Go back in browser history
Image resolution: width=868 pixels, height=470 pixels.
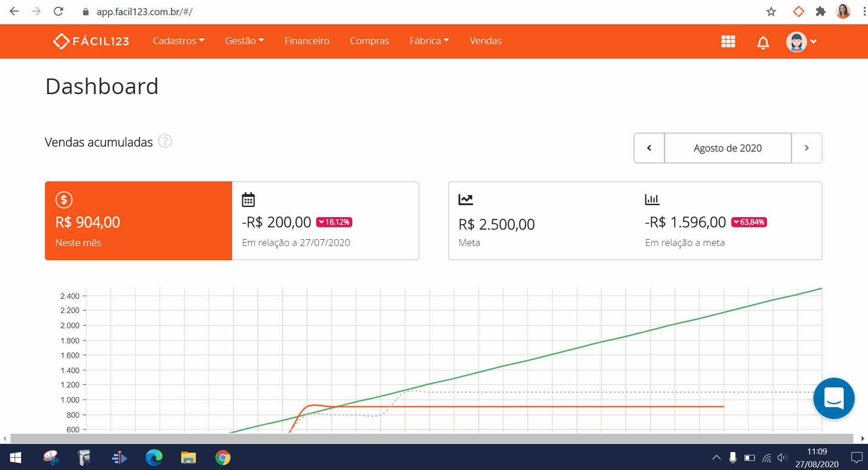click(14, 11)
